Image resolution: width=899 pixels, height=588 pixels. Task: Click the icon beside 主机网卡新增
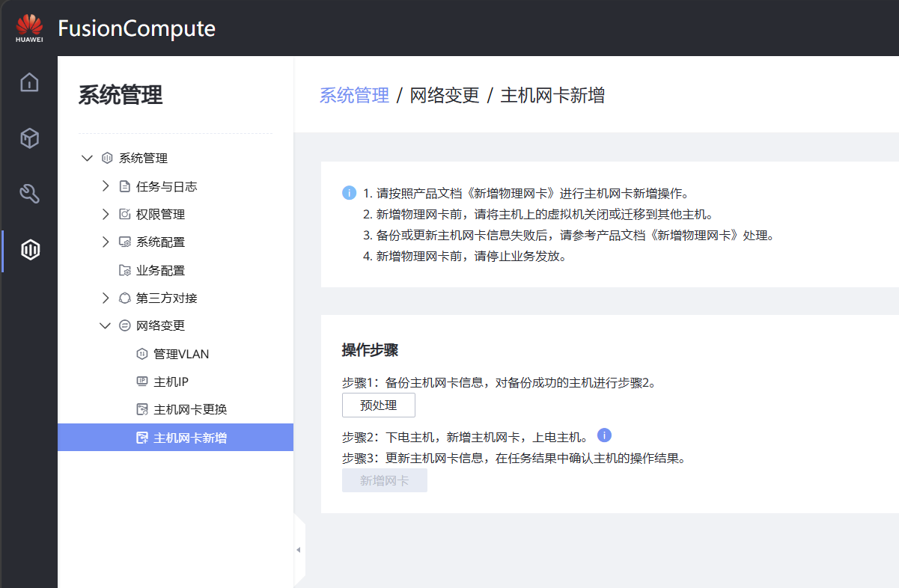[x=142, y=438]
